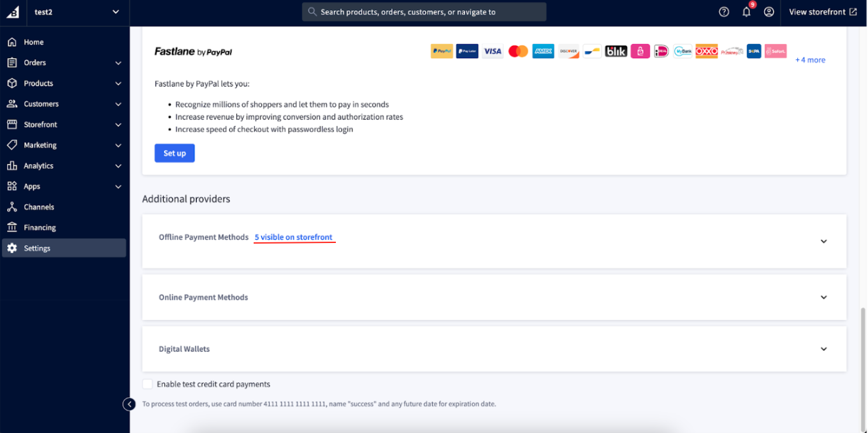Open the help question mark icon
The width and height of the screenshot is (868, 433).
coord(724,11)
